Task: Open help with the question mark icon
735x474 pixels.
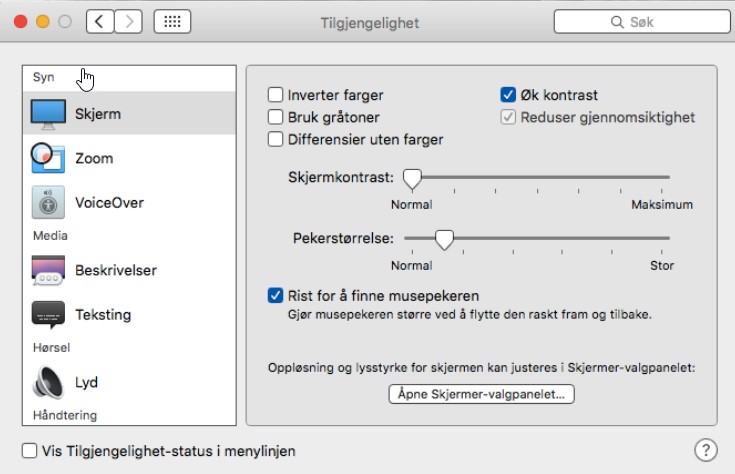Action: tap(706, 450)
